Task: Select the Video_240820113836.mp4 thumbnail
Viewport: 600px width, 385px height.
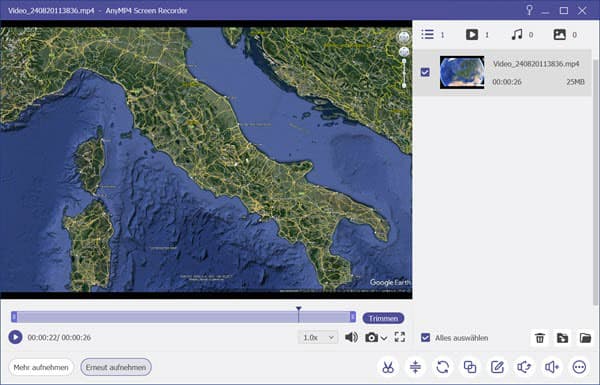Action: 462,72
